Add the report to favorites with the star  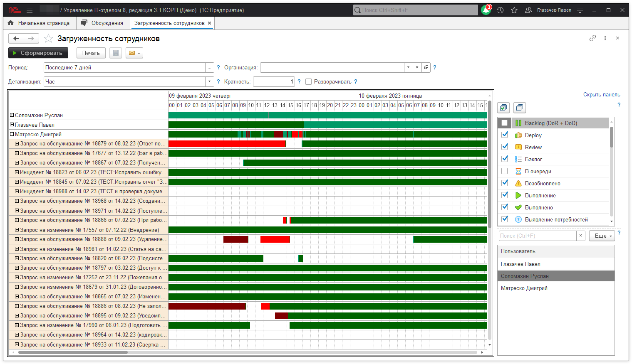[49, 39]
